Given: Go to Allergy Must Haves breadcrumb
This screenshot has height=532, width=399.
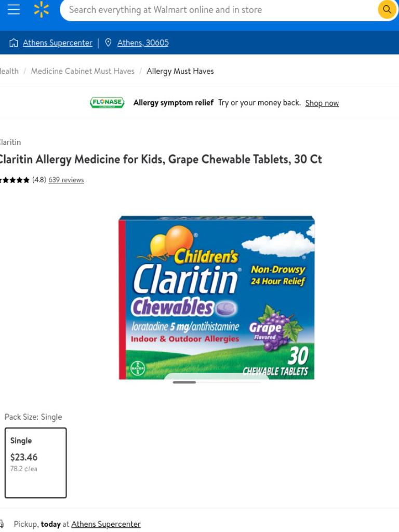Looking at the screenshot, I should [x=180, y=71].
